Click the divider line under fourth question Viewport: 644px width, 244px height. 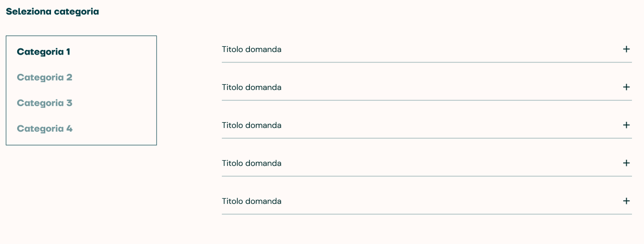(x=427, y=176)
